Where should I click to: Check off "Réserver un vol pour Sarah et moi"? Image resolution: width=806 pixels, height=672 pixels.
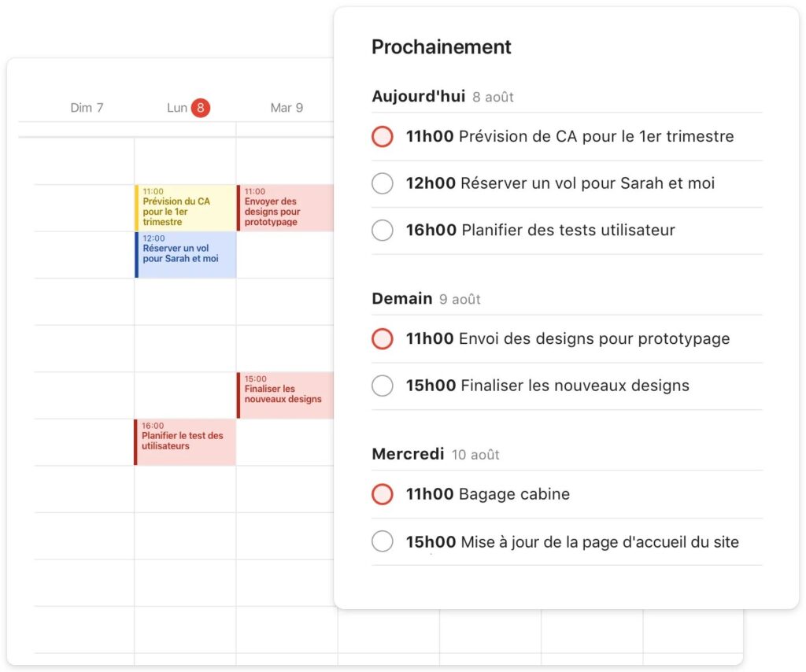tap(383, 183)
